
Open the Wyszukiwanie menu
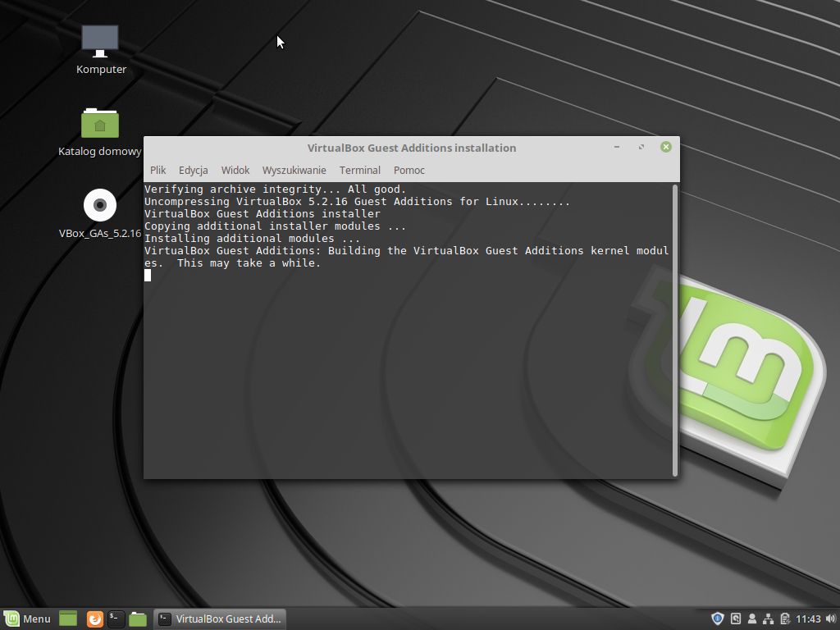(x=294, y=170)
